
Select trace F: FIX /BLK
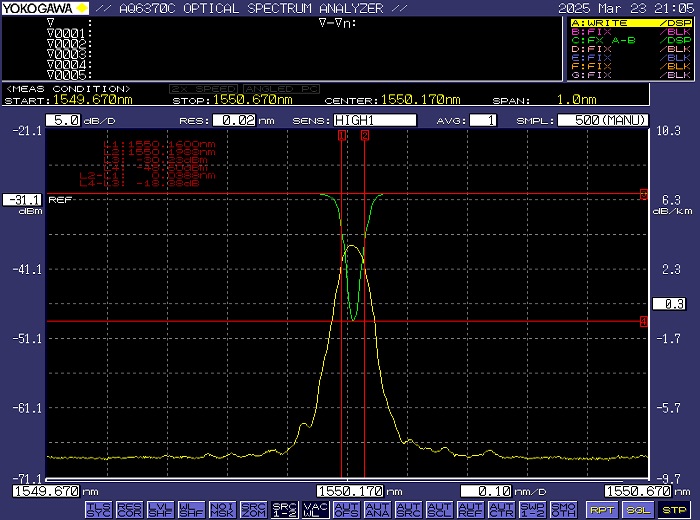pyautogui.click(x=631, y=66)
